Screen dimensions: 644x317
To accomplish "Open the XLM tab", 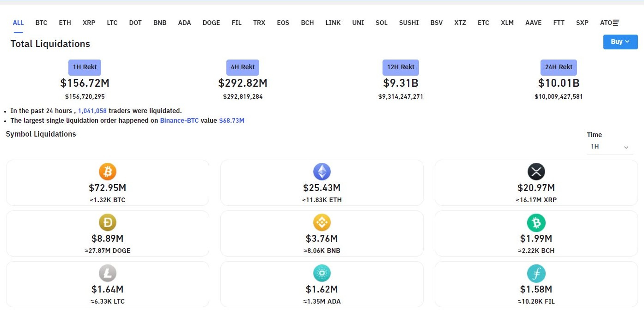I will (x=507, y=23).
